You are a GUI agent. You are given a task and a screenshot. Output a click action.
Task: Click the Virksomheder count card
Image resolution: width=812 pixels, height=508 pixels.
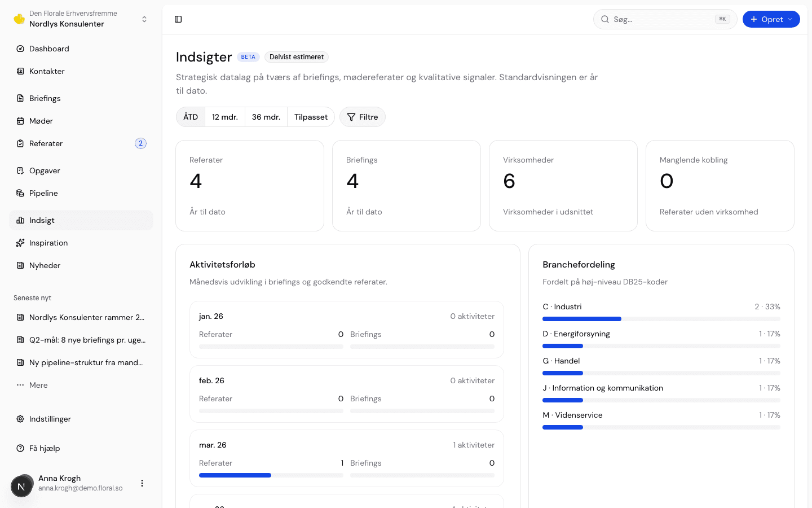(563, 186)
